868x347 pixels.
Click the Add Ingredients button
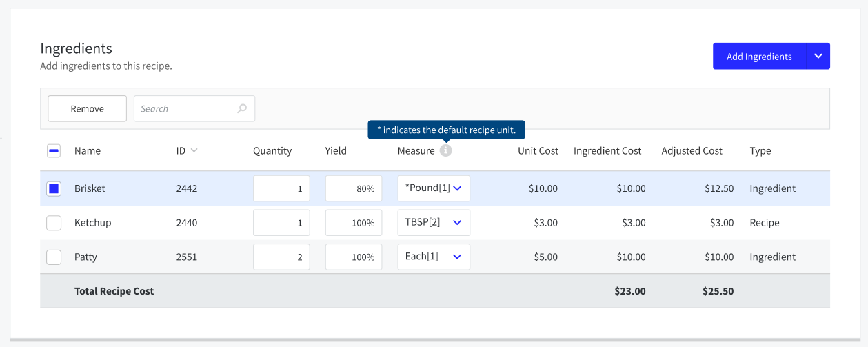759,57
